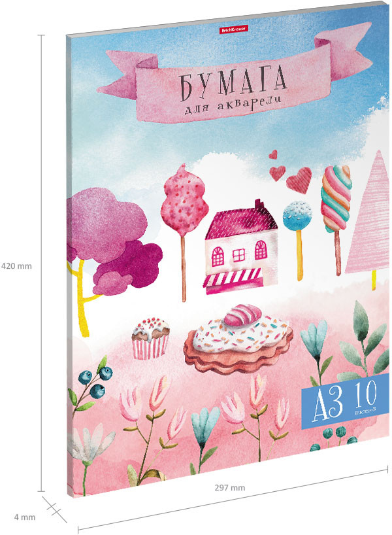Viewport: 392px width, 535px height.
Task: Click the cupcake with white icing
Action: [151, 339]
